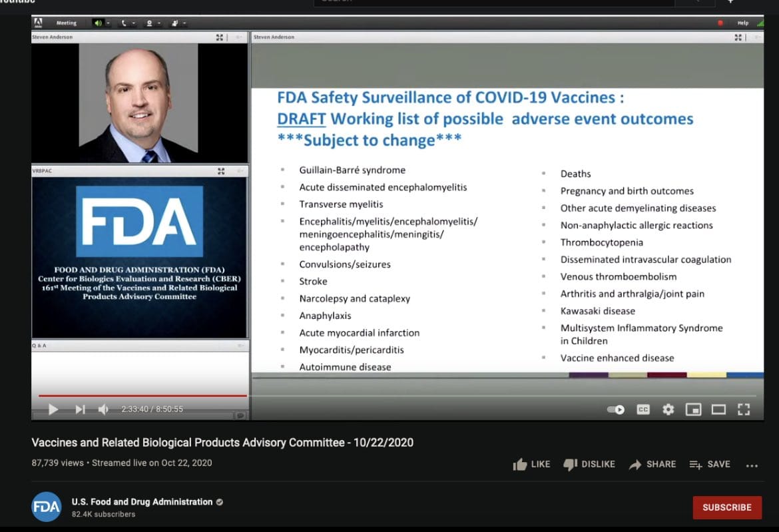Image resolution: width=779 pixels, height=532 pixels.
Task: Switch to theater mode
Action: (x=718, y=409)
